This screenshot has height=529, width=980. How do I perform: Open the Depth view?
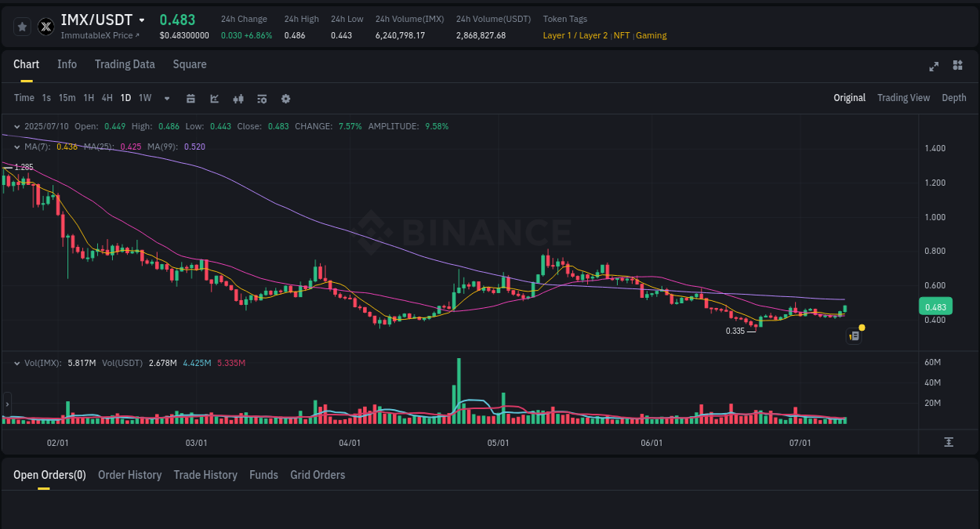tap(953, 98)
